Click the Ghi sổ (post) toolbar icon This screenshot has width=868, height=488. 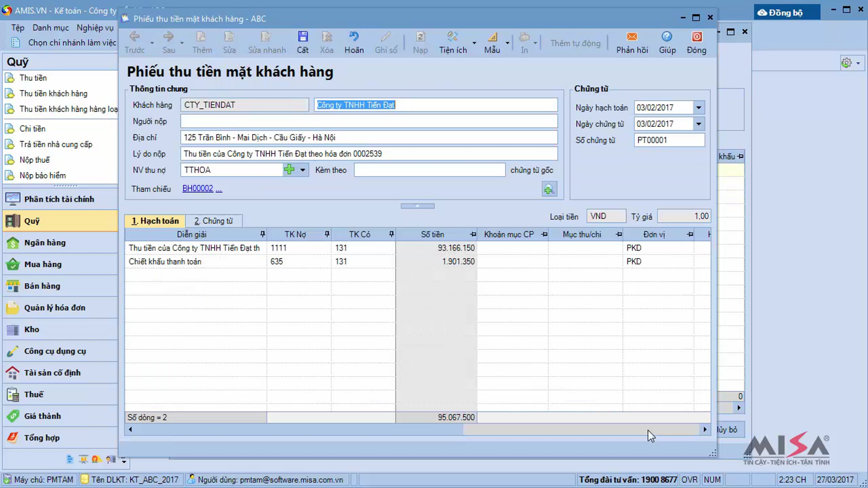[x=386, y=37]
